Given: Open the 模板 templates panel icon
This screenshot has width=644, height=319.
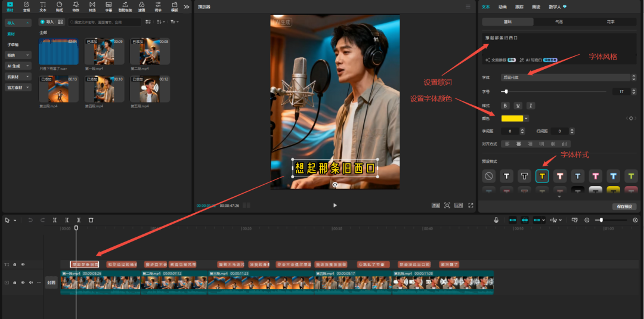Looking at the screenshot, I should point(175,6).
